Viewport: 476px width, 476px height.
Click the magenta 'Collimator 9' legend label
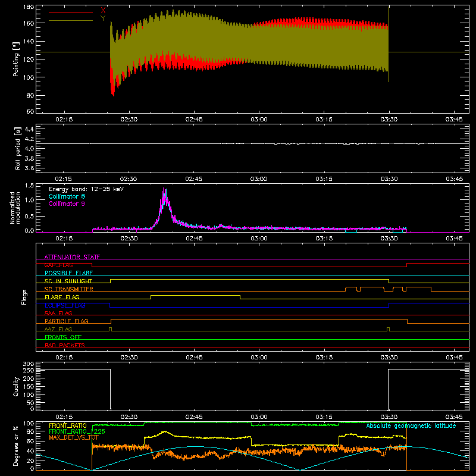67,203
